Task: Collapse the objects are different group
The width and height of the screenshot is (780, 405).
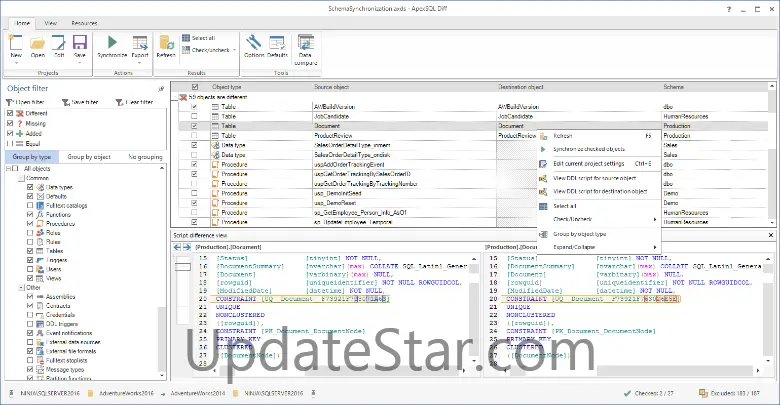Action: tap(175, 98)
